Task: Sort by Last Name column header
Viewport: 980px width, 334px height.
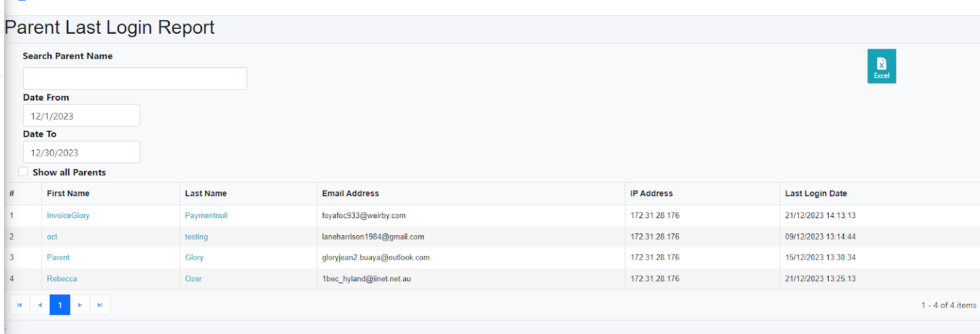Action: [206, 194]
